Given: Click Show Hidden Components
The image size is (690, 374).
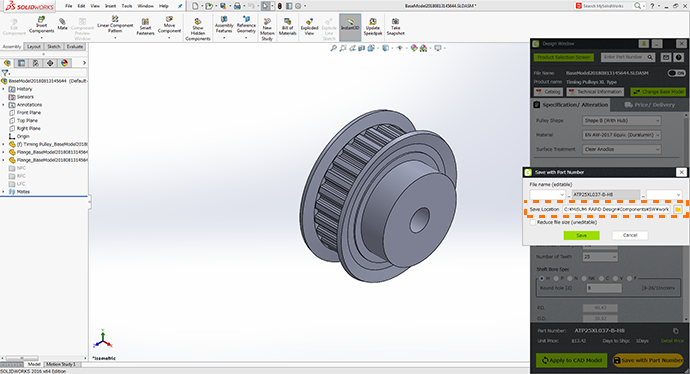Looking at the screenshot, I should (198, 29).
